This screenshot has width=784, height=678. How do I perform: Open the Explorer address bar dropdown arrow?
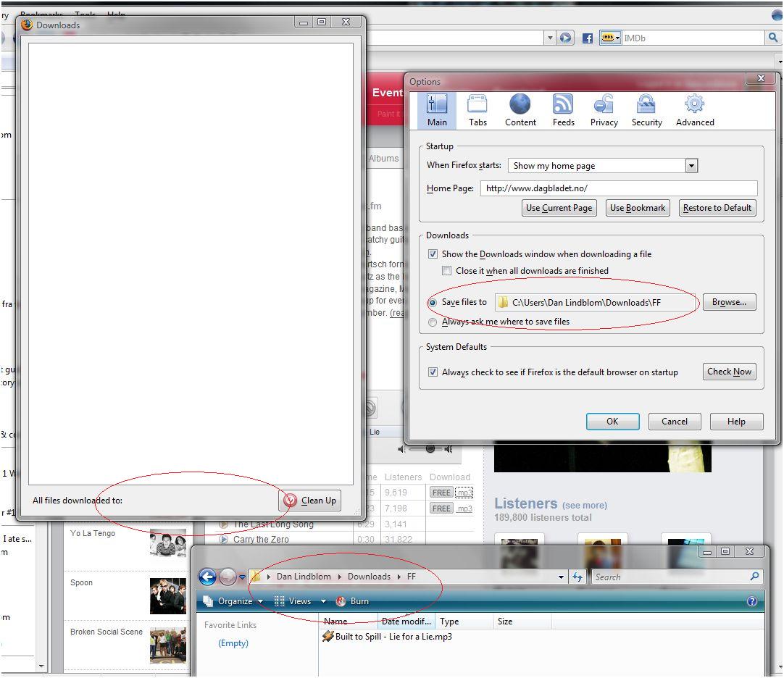tap(561, 577)
